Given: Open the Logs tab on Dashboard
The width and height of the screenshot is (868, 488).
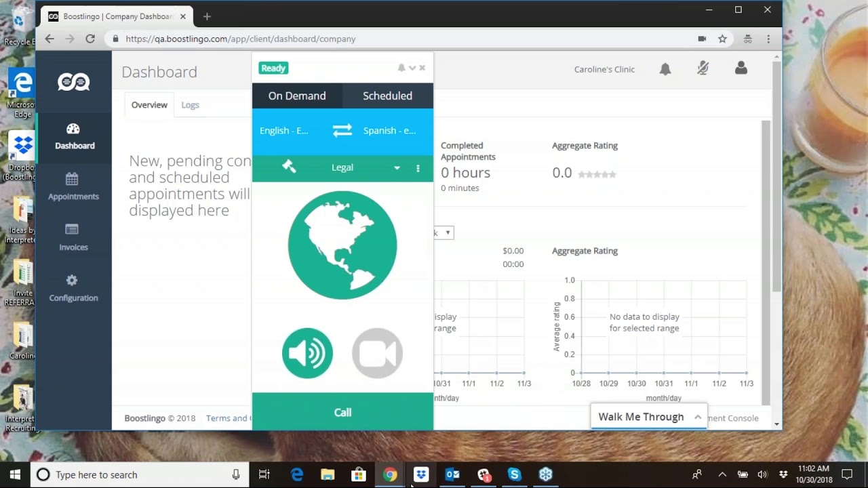Looking at the screenshot, I should point(190,105).
